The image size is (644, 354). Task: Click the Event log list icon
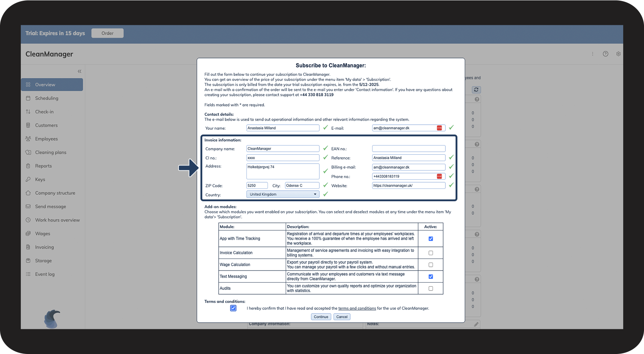(28, 274)
